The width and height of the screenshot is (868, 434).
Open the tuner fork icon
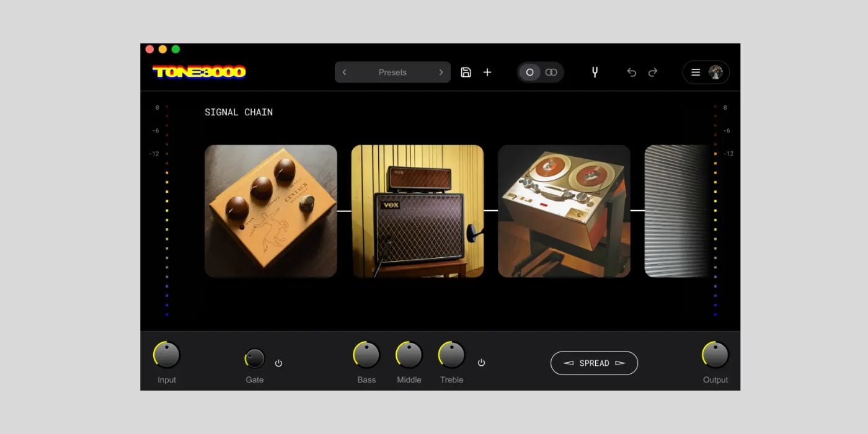pyautogui.click(x=595, y=73)
